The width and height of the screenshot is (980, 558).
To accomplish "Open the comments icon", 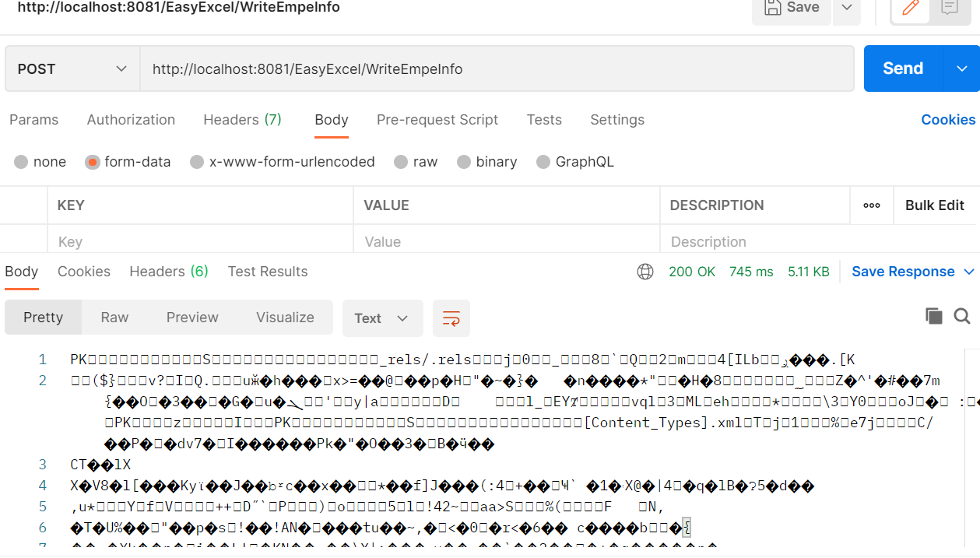I will (x=949, y=8).
